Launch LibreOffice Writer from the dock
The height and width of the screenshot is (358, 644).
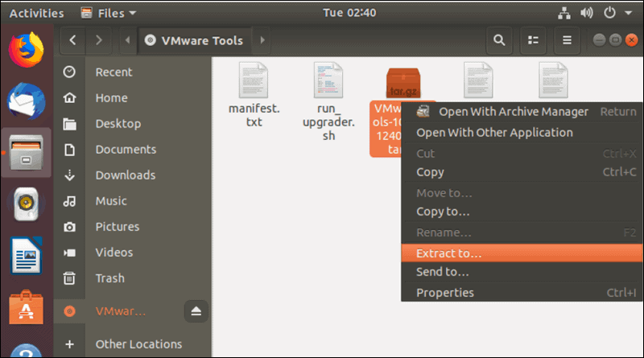pos(27,255)
